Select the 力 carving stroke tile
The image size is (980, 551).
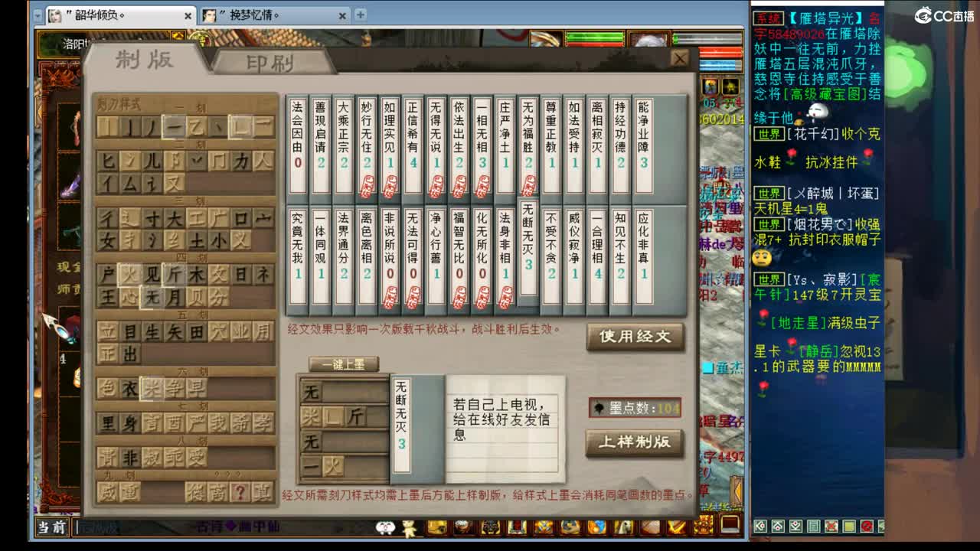pyautogui.click(x=241, y=161)
